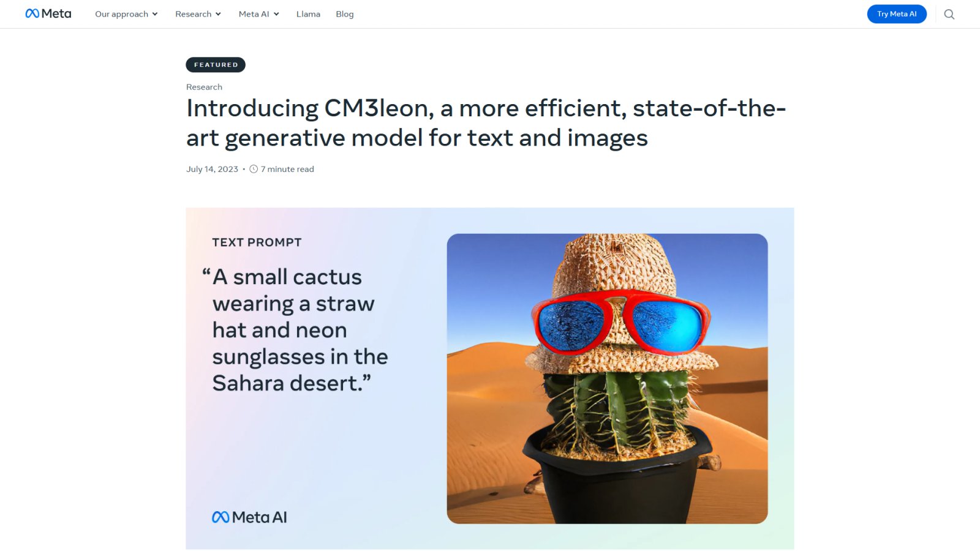Click the 7 minute read label
The image size is (980, 551).
tap(287, 169)
